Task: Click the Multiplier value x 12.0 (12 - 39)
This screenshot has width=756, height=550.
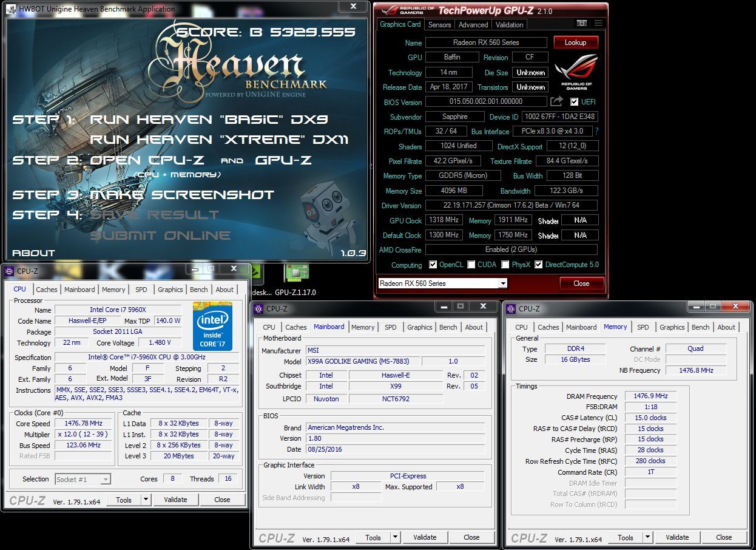Action: [x=83, y=435]
